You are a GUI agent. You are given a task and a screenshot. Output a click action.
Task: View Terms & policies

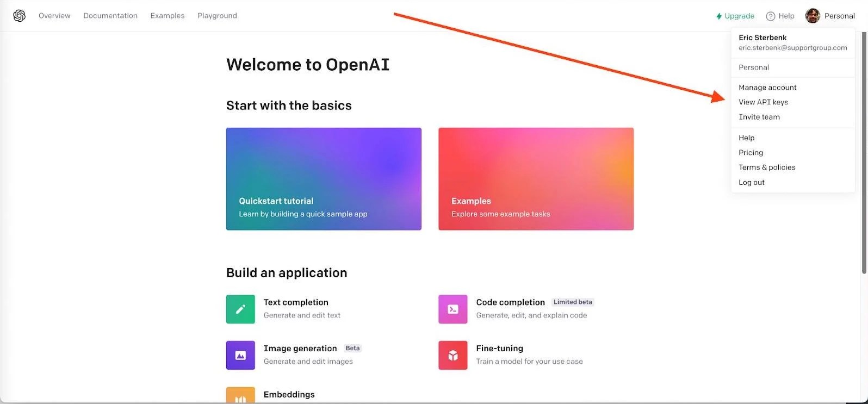(767, 167)
